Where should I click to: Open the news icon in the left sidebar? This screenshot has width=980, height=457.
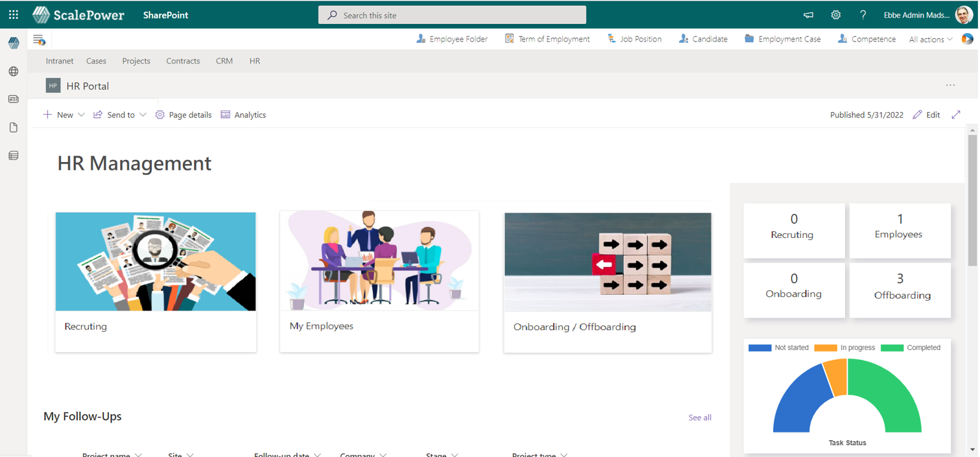point(13,99)
